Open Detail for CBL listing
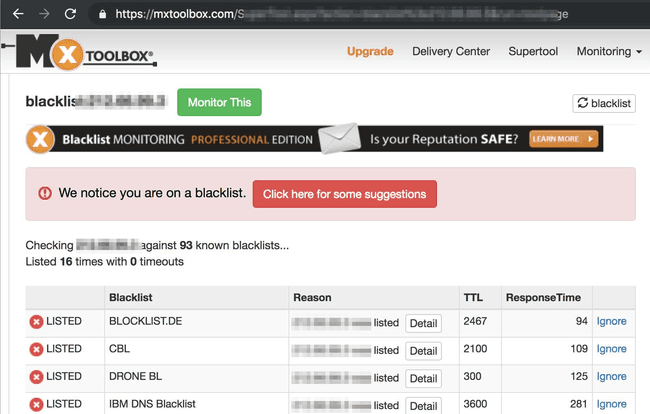The image size is (650, 414). tap(423, 351)
